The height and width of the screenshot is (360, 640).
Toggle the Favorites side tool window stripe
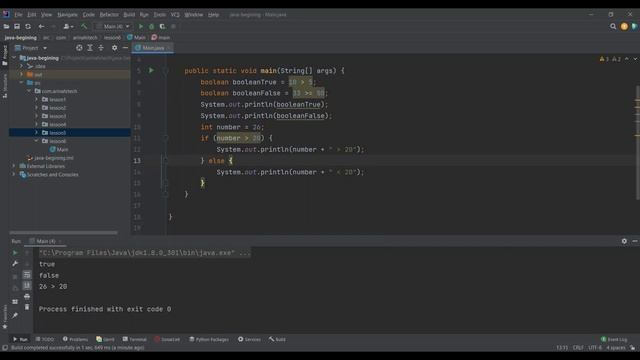pyautogui.click(x=4, y=317)
